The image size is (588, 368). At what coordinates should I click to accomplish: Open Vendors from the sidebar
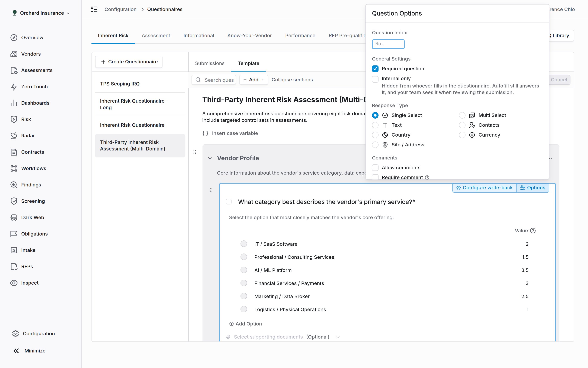31,54
